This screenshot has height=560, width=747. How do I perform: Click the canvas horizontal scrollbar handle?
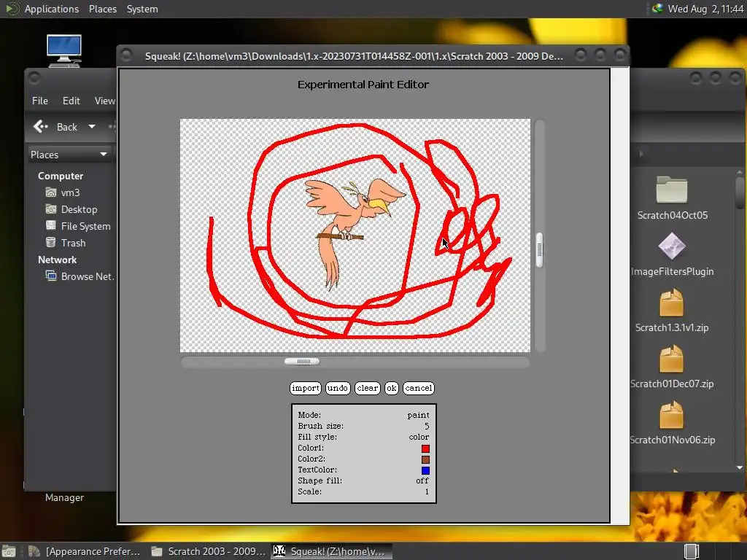[302, 362]
